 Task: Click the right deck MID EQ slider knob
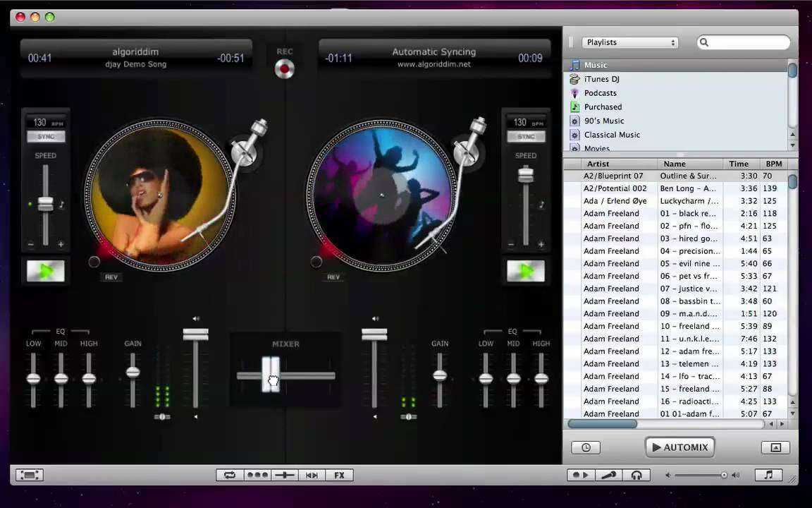tap(513, 379)
